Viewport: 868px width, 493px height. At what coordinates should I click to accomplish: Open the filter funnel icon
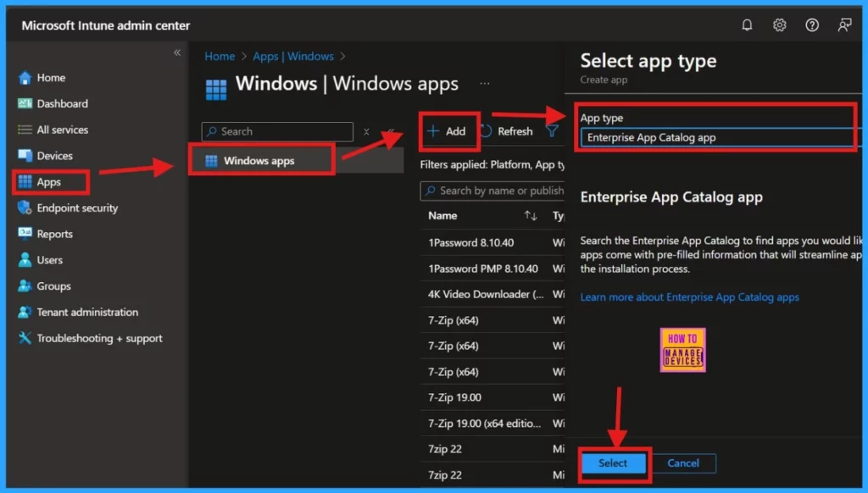point(551,130)
